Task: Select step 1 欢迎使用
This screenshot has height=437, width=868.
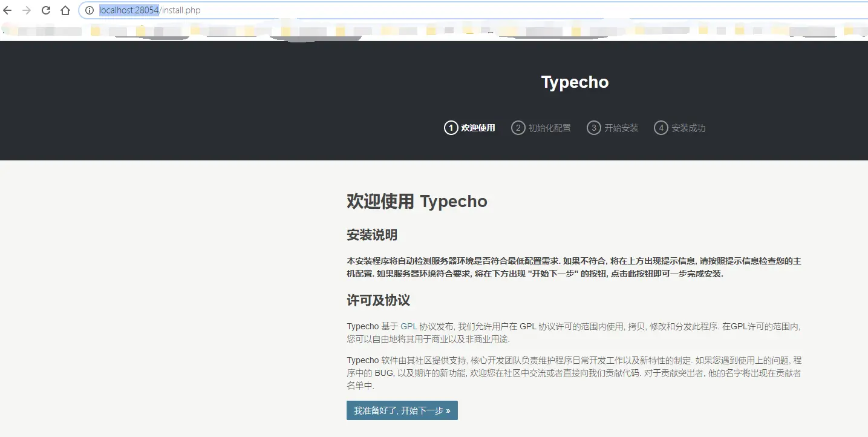Action: (469, 128)
